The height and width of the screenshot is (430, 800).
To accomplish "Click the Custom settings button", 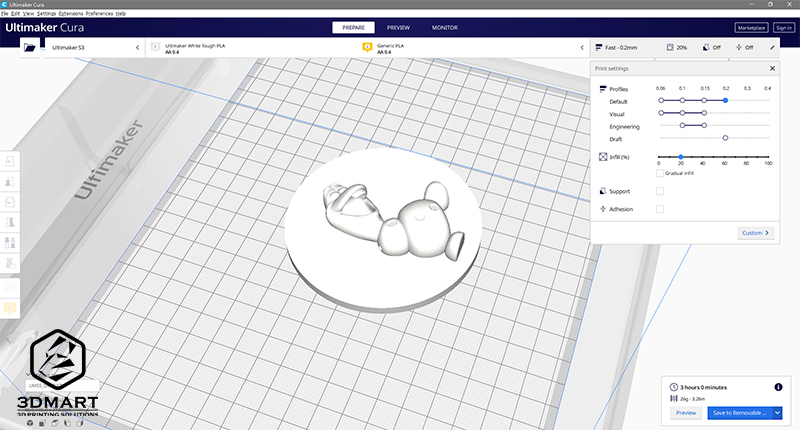I will pos(756,233).
